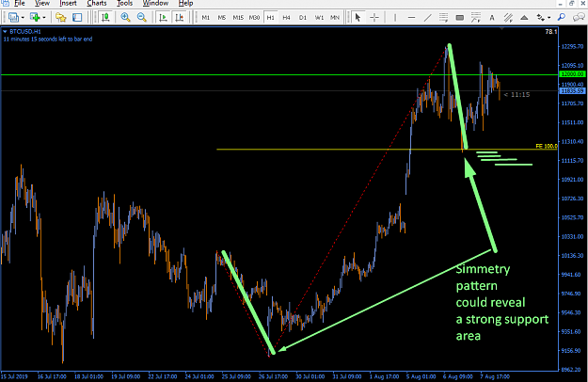This screenshot has height=382, width=588.
Task: Open the Community chat bubbles icon
Action: coord(579,17)
